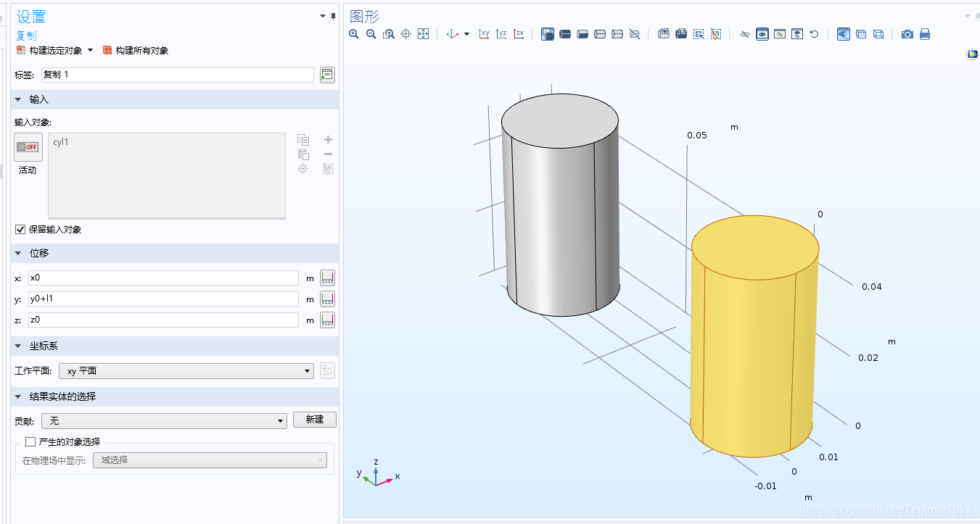This screenshot has height=524, width=980.
Task: Switch to the zx view
Action: 519,34
